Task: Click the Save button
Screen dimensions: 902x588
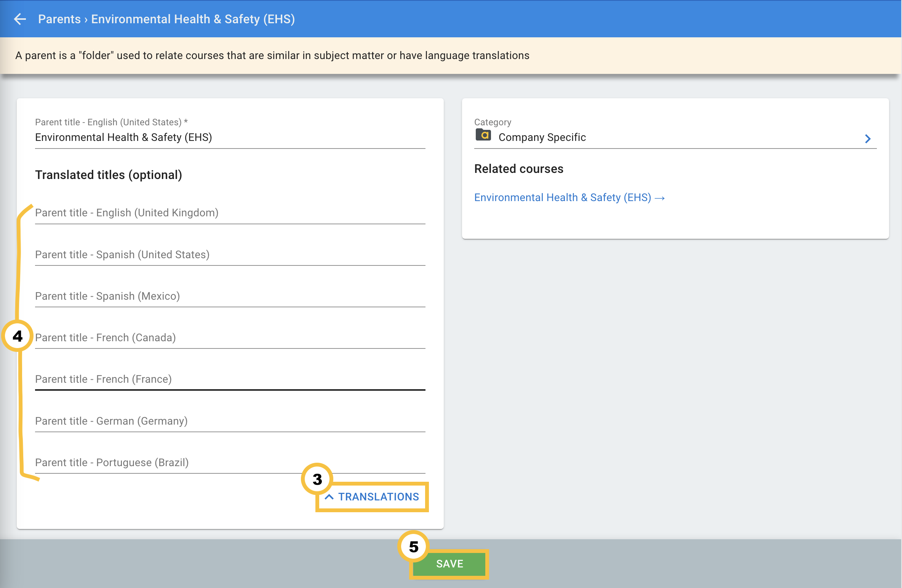Action: pyautogui.click(x=449, y=564)
